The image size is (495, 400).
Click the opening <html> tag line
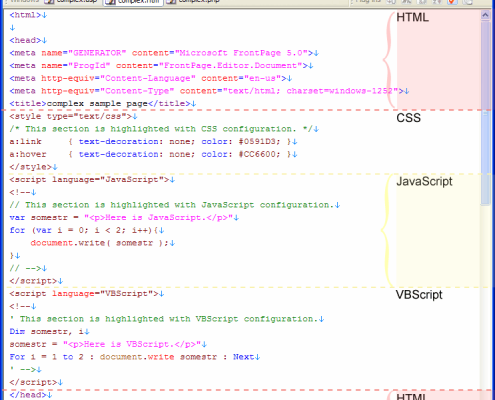[28, 15]
